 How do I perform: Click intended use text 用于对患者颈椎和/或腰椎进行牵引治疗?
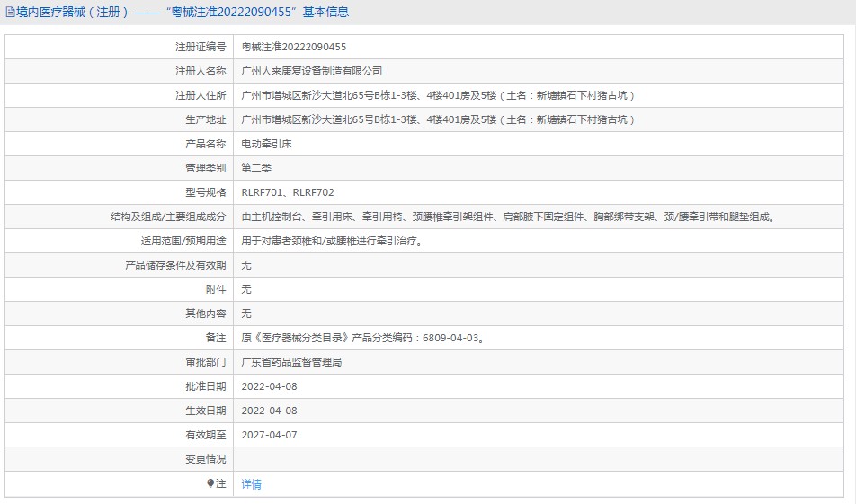pyautogui.click(x=333, y=241)
